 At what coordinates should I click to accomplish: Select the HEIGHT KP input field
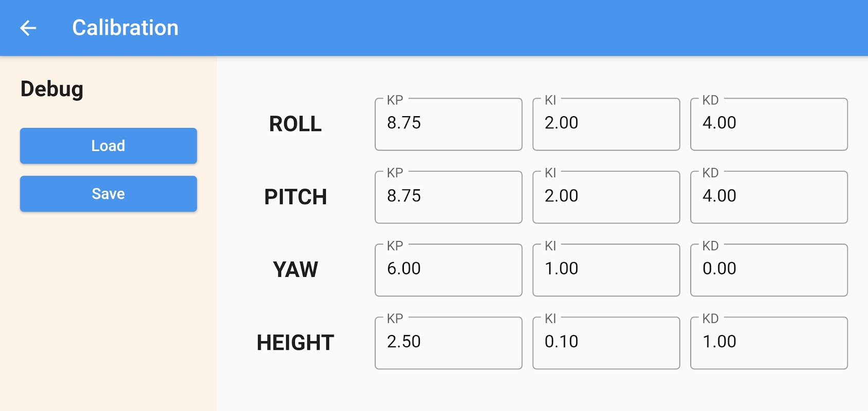click(x=448, y=343)
